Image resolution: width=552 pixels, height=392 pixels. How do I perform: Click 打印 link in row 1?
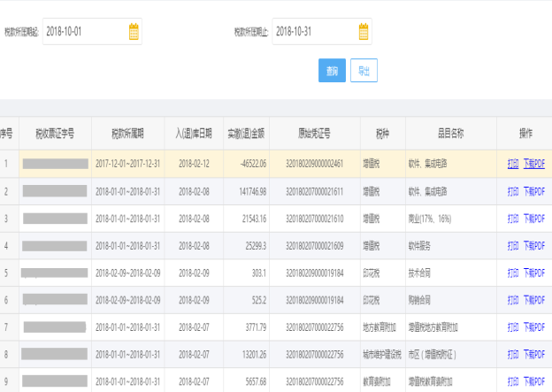513,164
